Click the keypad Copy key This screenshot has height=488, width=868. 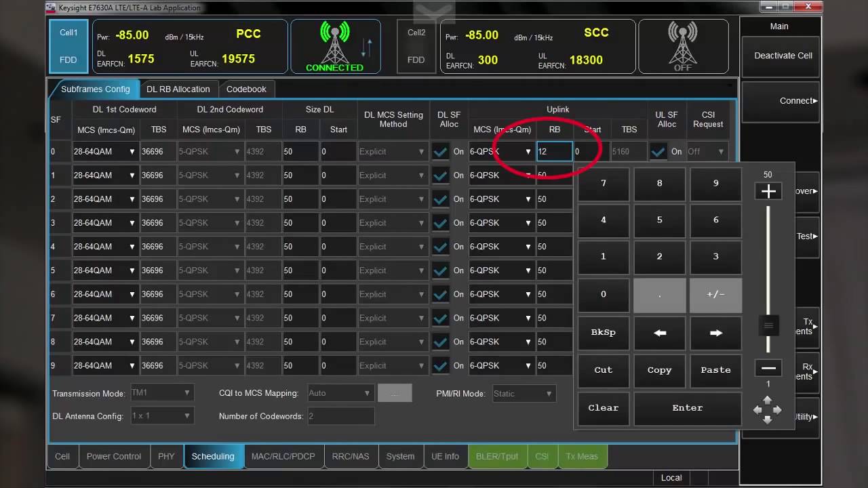(659, 370)
